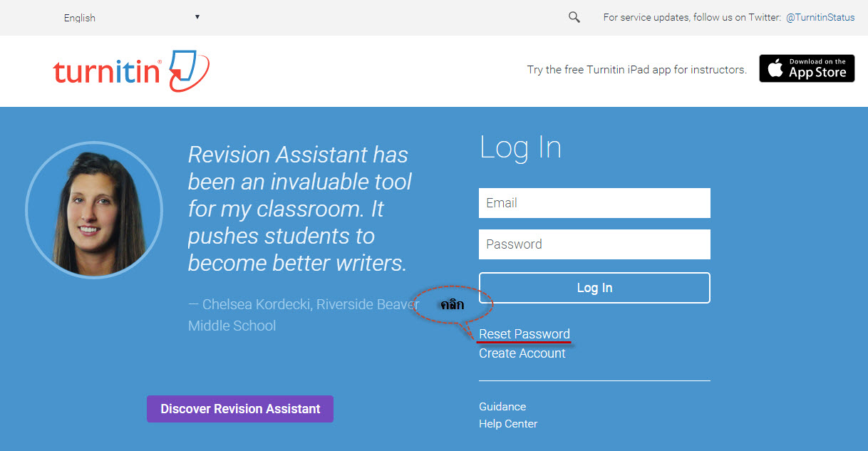Click the Create Account link
Viewport: 868px width, 451px height.
pyautogui.click(x=522, y=353)
